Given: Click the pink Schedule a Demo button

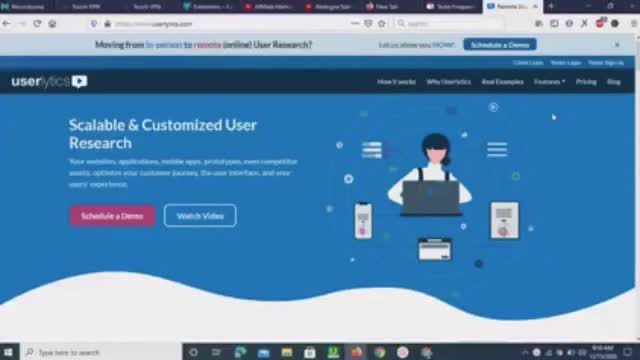Looking at the screenshot, I should pos(112,216).
